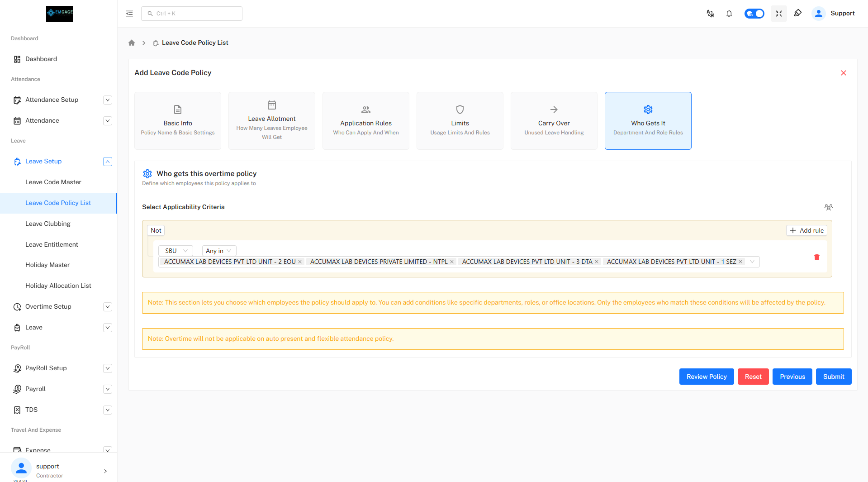Click the Leave Code Policy List breadcrumb

click(195, 43)
